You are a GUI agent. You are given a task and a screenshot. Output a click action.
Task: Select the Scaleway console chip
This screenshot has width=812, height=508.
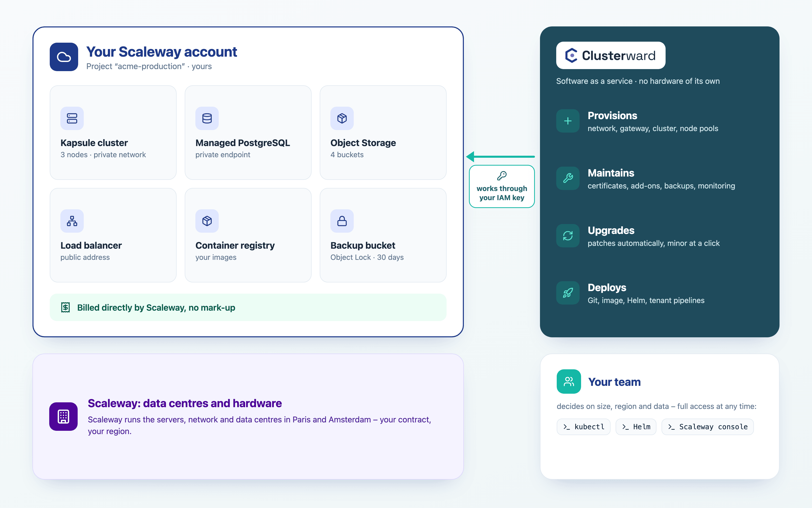click(708, 427)
